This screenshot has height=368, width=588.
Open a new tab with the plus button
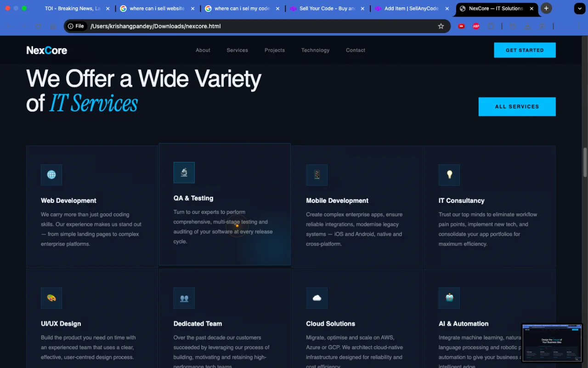546,8
